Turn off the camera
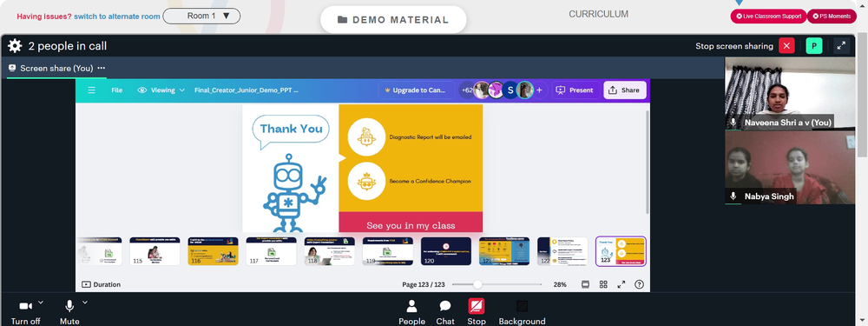Screen dimensions: 868x326 point(25,312)
